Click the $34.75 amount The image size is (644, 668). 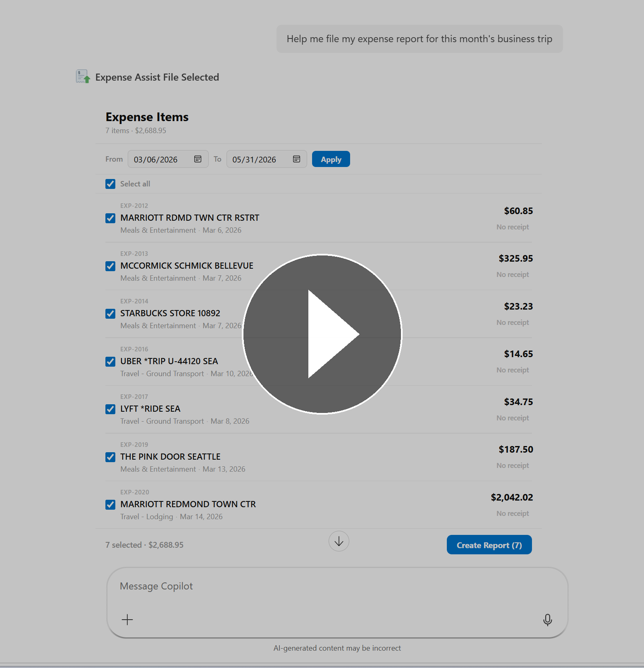coord(518,402)
